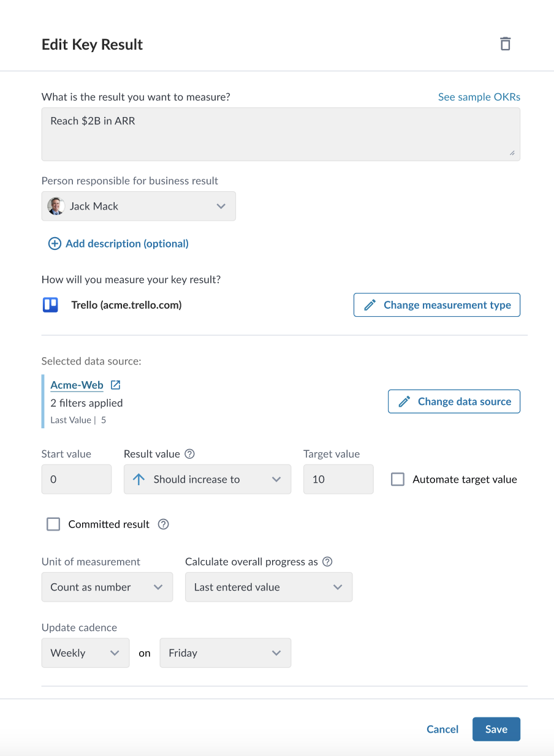Enable Automate target value checkbox
This screenshot has height=756, width=554.
tap(398, 480)
